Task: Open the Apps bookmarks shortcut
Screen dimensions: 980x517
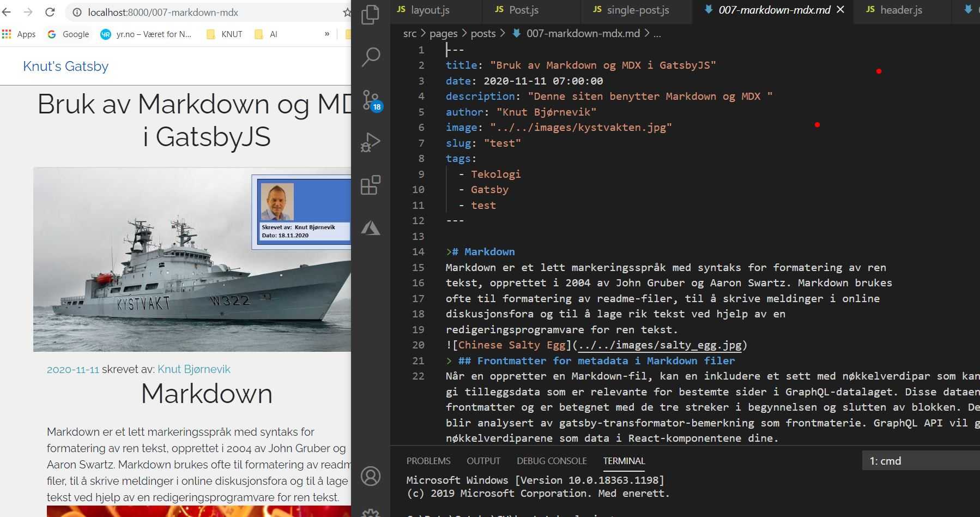Action: (x=19, y=34)
